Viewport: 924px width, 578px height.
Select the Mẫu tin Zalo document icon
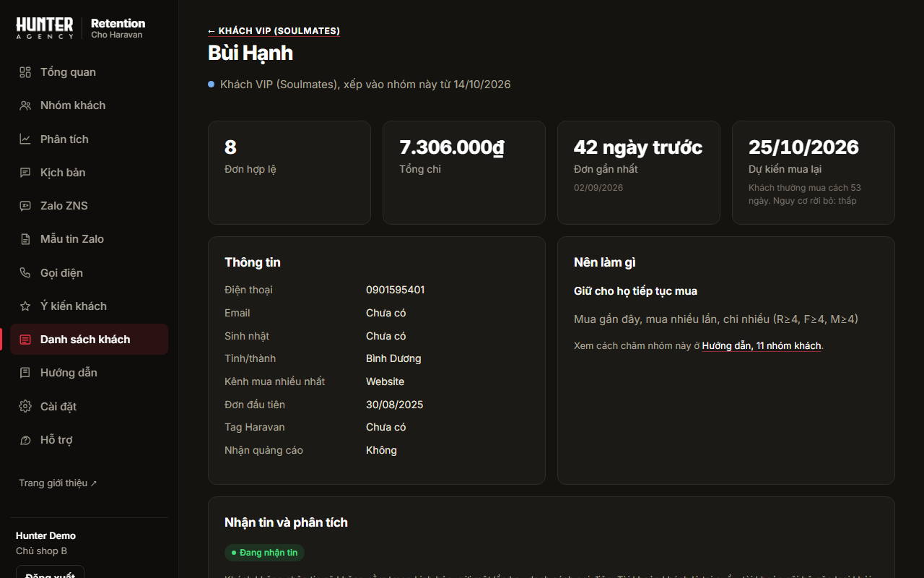tap(25, 239)
